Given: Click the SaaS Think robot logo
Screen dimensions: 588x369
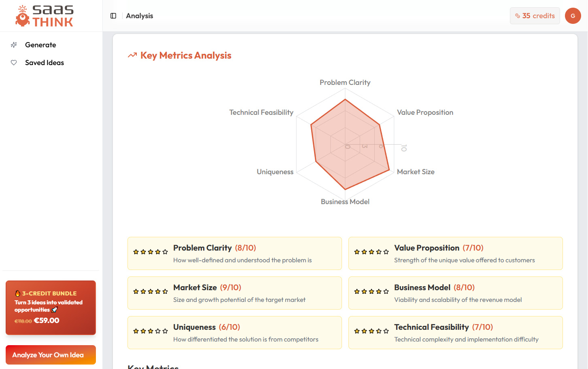Looking at the screenshot, I should pyautogui.click(x=23, y=16).
